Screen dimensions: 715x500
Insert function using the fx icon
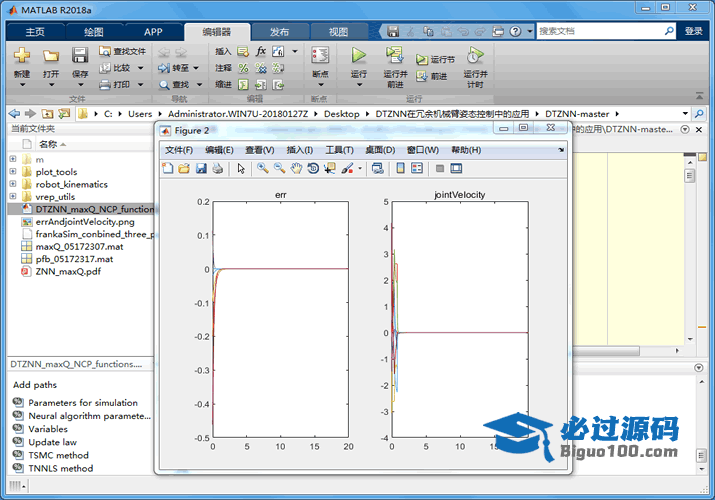[x=260, y=51]
